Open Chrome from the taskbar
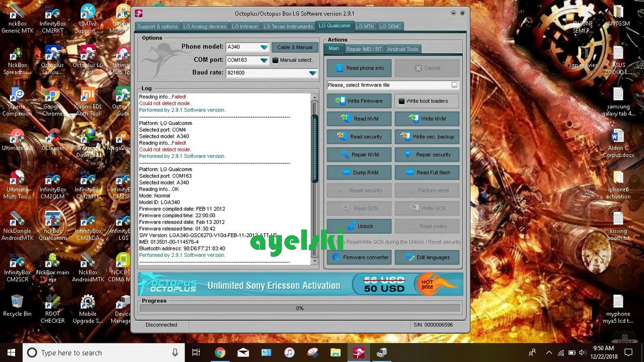 (220, 352)
